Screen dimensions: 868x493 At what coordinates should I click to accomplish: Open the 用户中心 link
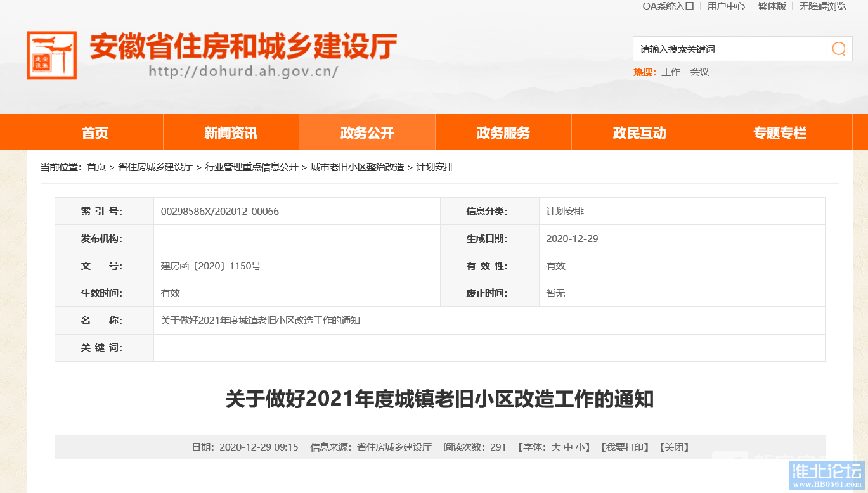click(726, 6)
